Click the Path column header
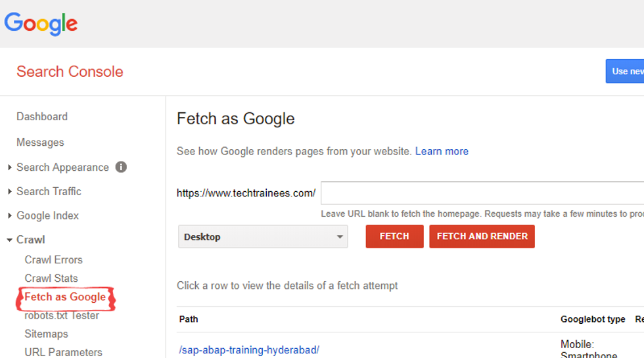 pos(189,319)
